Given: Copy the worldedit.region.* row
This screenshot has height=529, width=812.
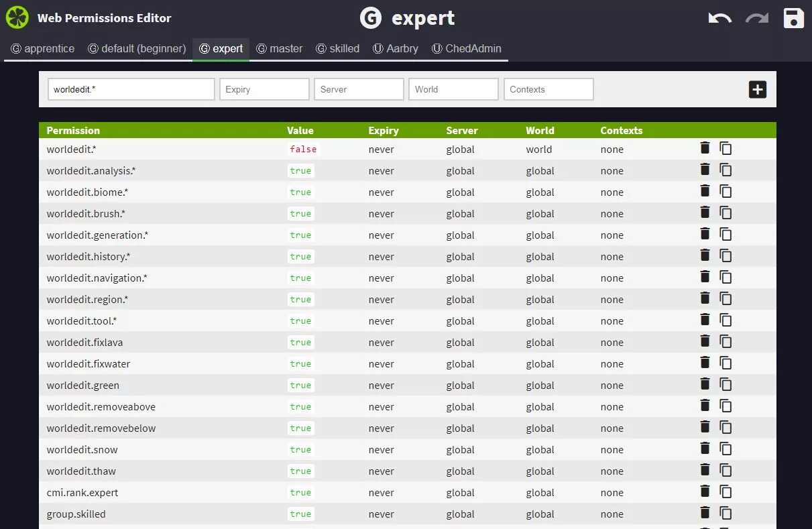Looking at the screenshot, I should click(726, 298).
